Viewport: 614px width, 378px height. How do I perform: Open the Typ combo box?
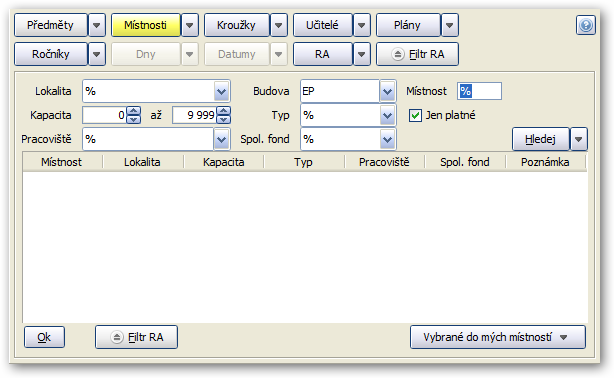[348, 115]
